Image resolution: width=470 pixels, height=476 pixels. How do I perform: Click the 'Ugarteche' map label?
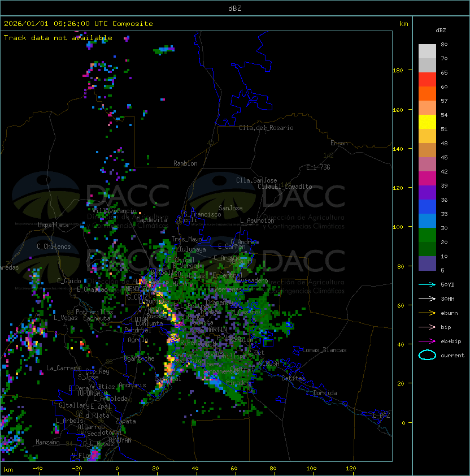pos(139,358)
